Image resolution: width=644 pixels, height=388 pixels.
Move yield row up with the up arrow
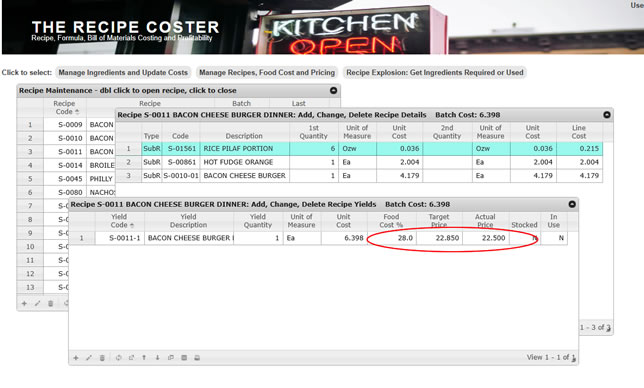(x=144, y=358)
